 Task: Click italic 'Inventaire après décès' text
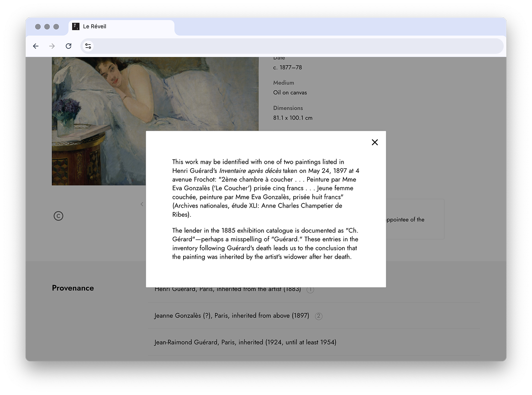click(x=250, y=171)
